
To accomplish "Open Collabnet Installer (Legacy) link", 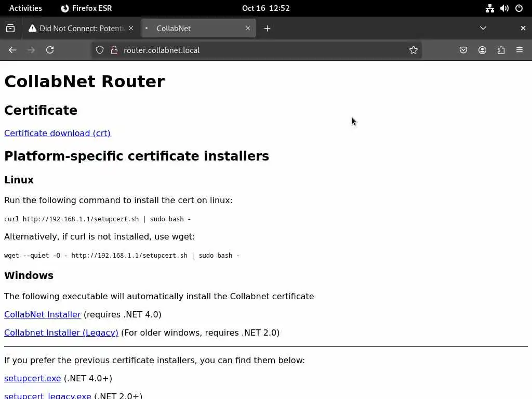I will click(61, 332).
